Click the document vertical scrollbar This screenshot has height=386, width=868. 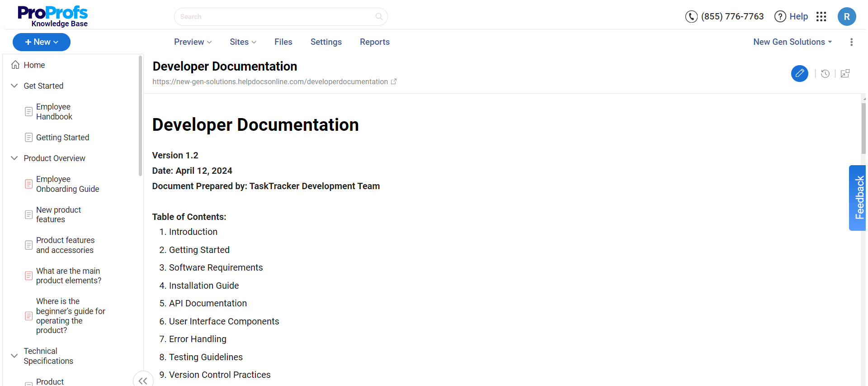pos(863,129)
